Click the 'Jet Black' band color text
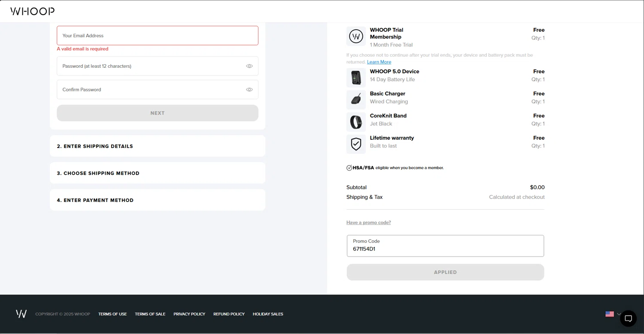The height and width of the screenshot is (334, 644). coord(381,124)
